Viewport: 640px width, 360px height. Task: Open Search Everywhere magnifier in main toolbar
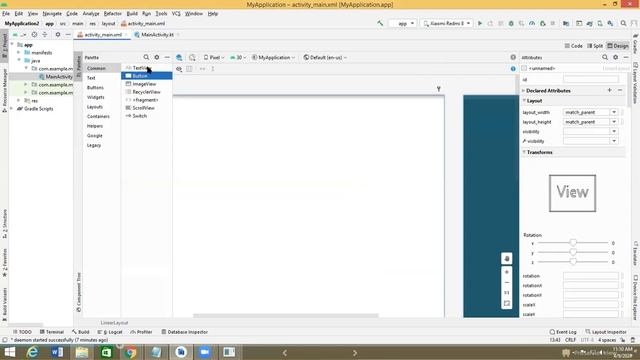pyautogui.click(x=623, y=24)
